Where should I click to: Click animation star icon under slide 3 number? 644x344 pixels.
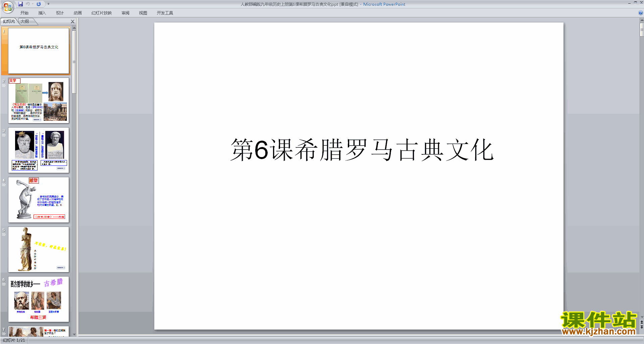click(x=4, y=135)
